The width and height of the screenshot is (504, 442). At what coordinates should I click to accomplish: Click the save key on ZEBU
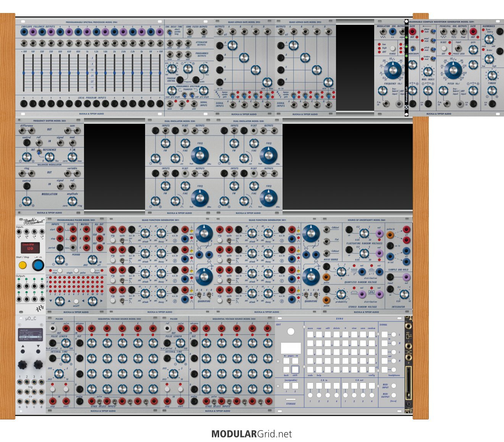coord(363,334)
